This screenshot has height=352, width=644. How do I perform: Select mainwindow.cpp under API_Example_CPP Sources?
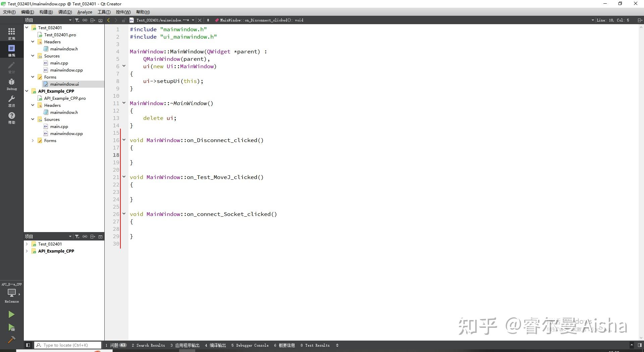pyautogui.click(x=66, y=133)
